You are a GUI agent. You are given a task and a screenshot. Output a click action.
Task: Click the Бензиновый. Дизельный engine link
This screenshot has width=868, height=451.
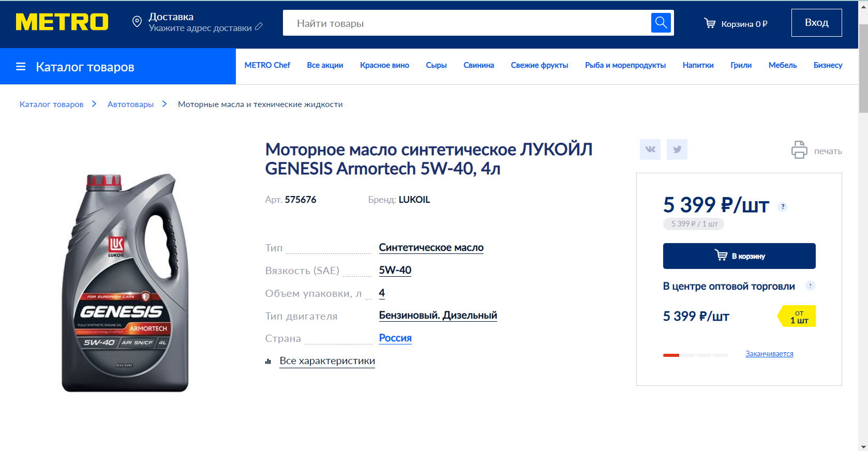point(438,315)
